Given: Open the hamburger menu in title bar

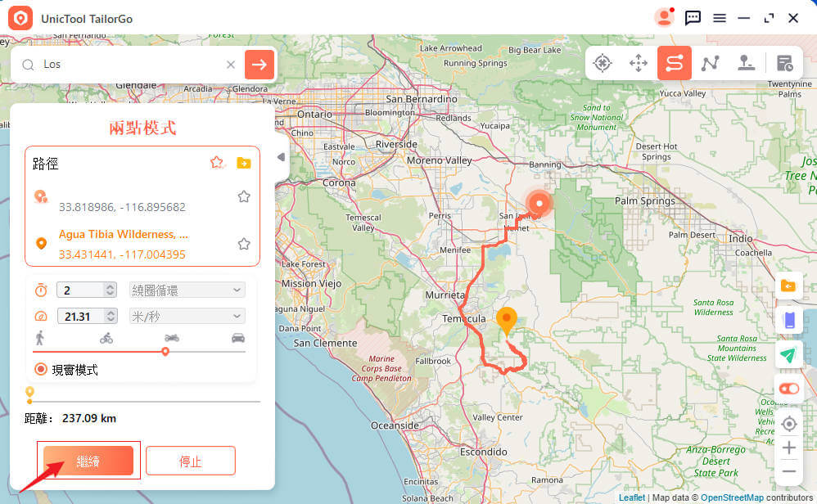Looking at the screenshot, I should click(x=720, y=18).
